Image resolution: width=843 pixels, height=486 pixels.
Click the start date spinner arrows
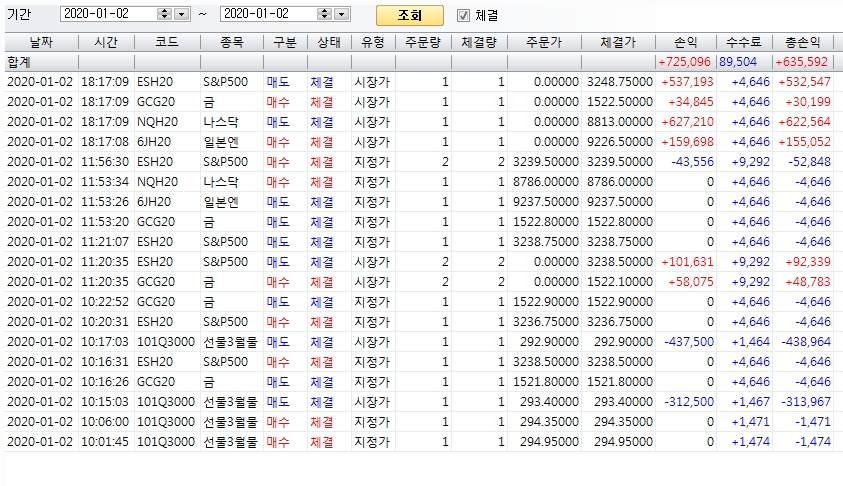pos(165,15)
